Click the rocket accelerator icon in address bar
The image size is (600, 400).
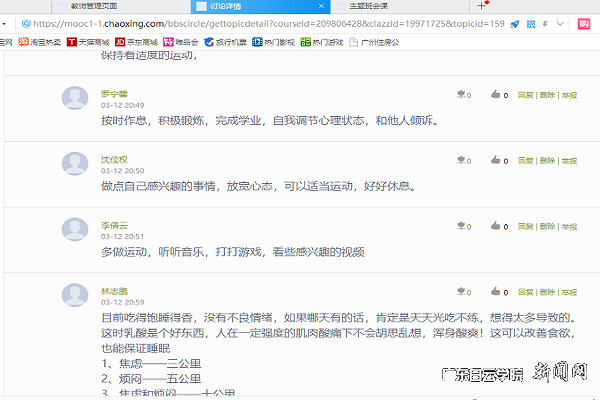tap(515, 24)
